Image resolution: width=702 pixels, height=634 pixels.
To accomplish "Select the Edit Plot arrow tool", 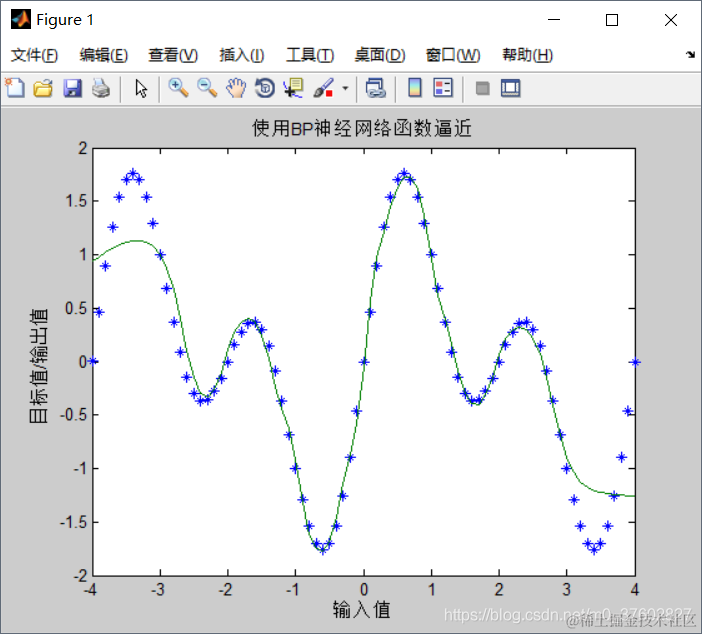I will click(x=141, y=88).
